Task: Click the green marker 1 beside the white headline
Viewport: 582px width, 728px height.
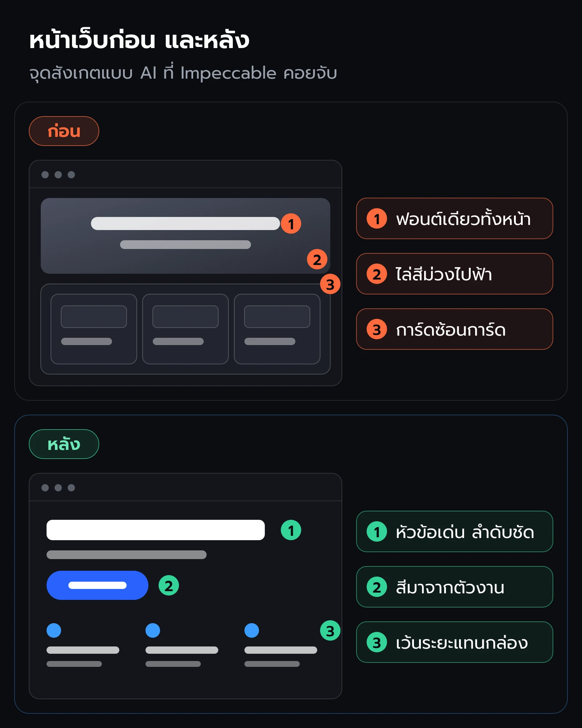Action: [x=291, y=530]
